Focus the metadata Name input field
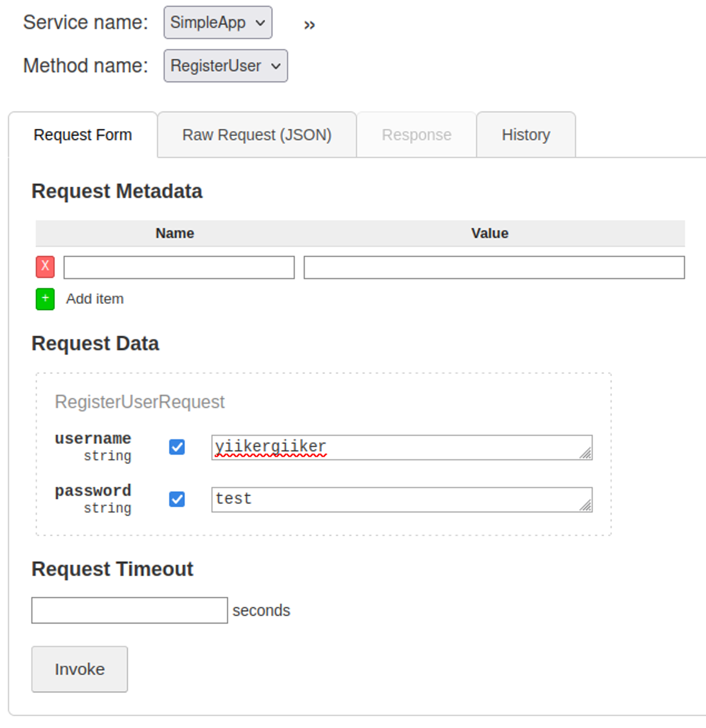 point(179,267)
